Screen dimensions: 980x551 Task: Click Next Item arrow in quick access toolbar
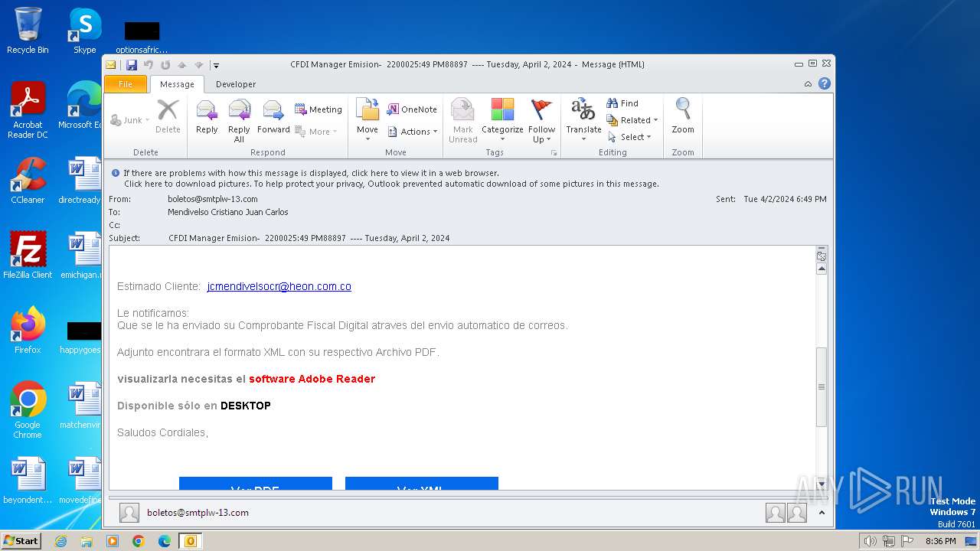[199, 65]
